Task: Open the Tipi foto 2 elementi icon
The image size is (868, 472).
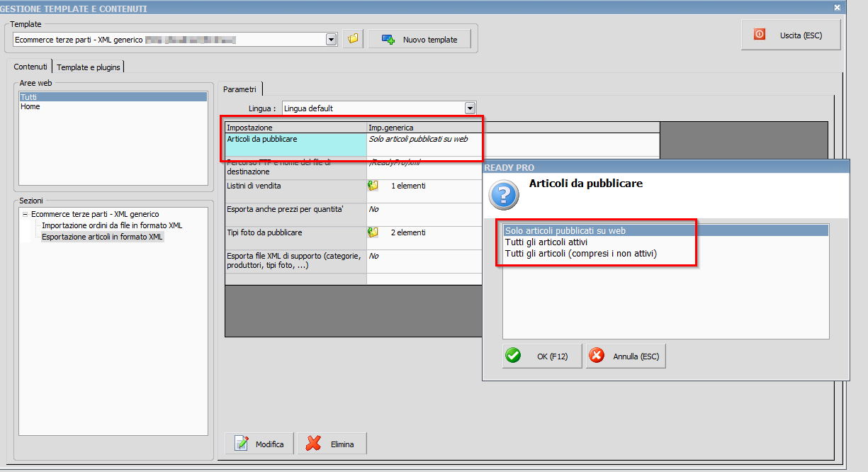Action: coord(373,232)
